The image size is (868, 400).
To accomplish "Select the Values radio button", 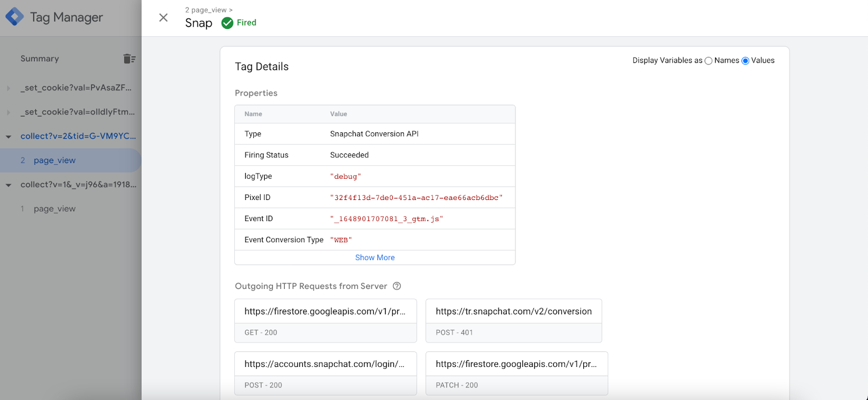I will coord(745,61).
